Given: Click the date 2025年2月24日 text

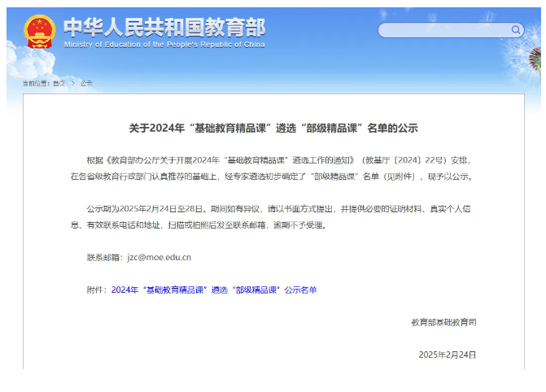Looking at the screenshot, I should (x=447, y=355).
